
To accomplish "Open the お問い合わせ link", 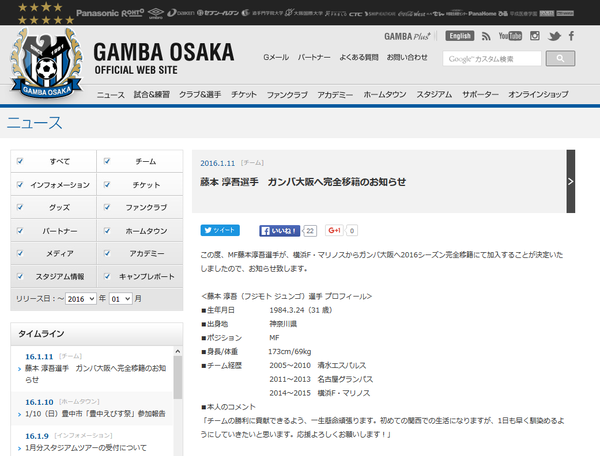I will click(x=407, y=57).
